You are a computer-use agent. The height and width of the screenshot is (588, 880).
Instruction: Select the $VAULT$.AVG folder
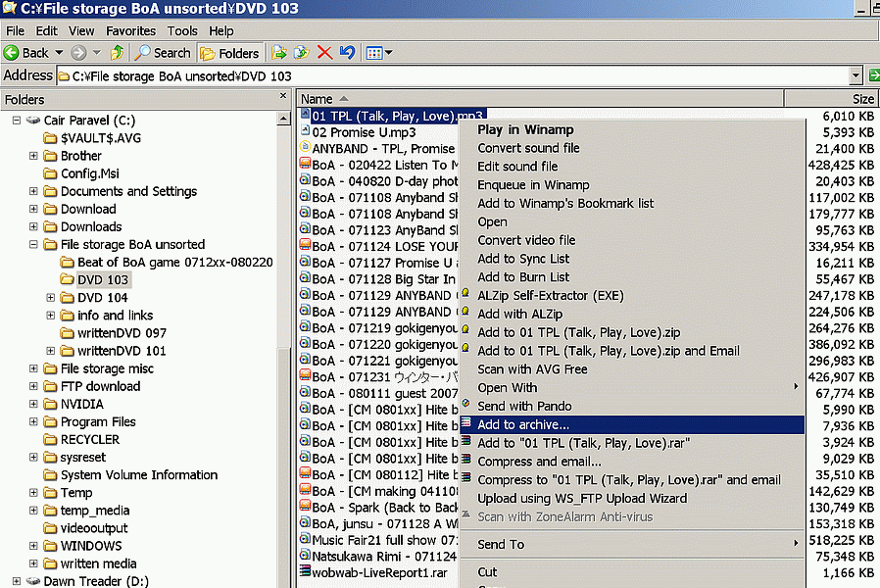click(101, 138)
